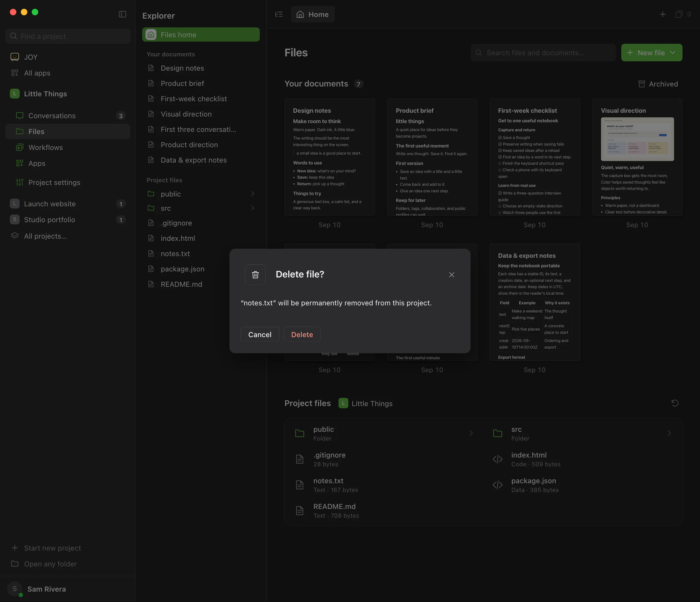700x602 pixels.
Task: Open README.md in Explorer list
Action: click(x=201, y=284)
